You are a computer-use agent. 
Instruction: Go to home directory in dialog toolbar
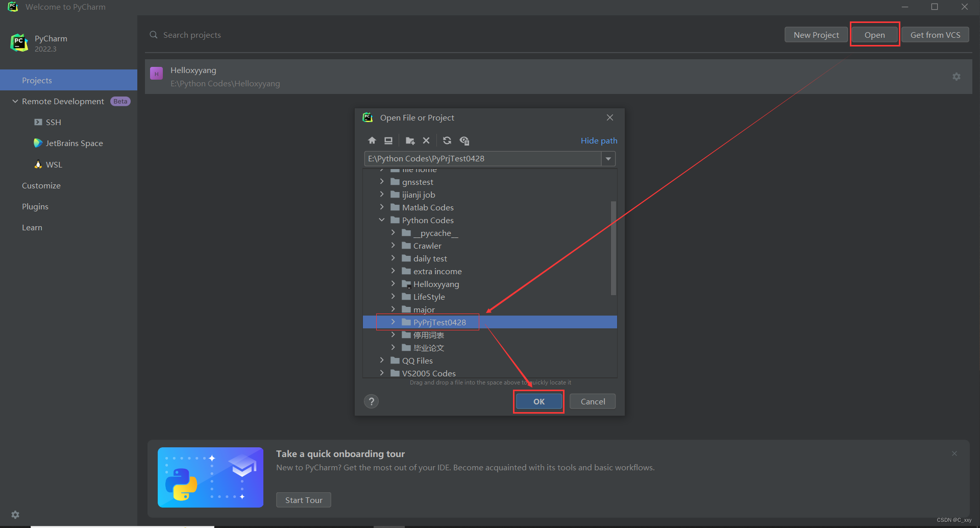click(x=372, y=140)
